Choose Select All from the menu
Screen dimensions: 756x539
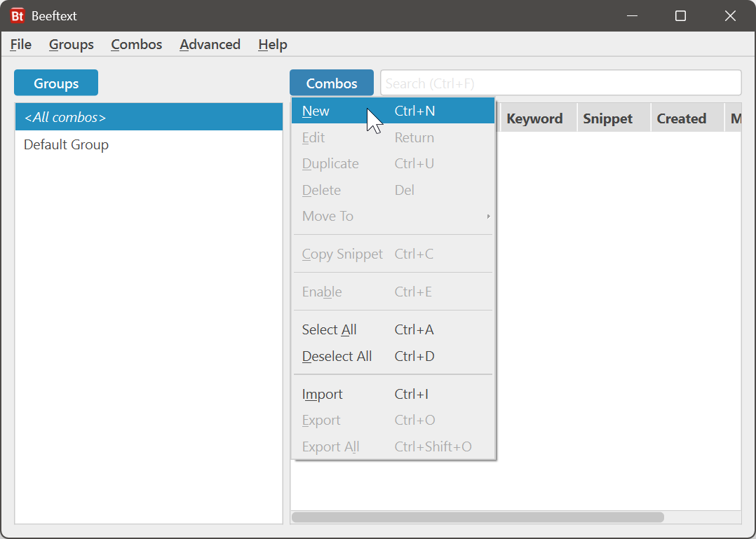[x=393, y=329]
